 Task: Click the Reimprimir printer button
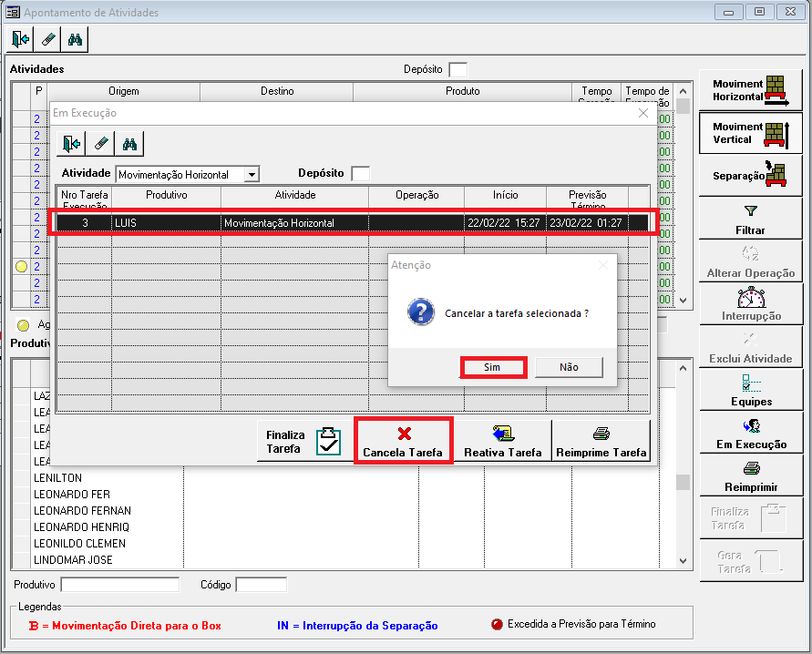750,476
